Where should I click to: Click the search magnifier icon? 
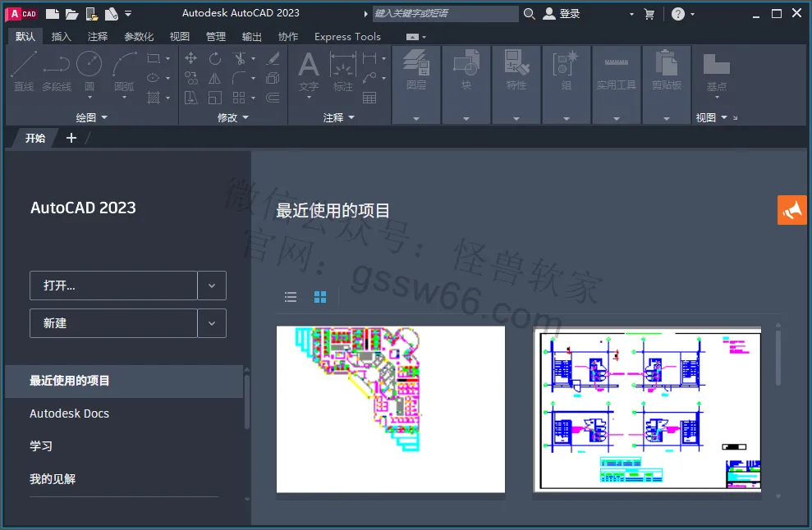tap(529, 14)
